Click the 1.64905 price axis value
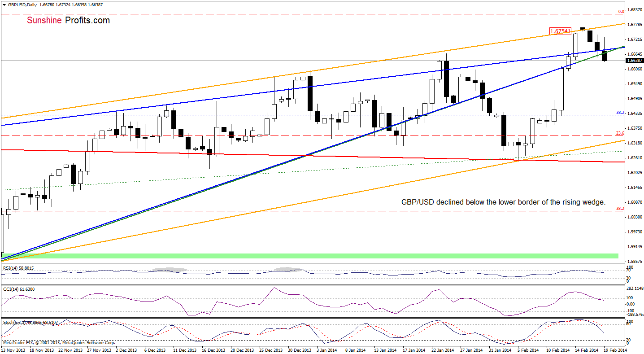 click(635, 99)
